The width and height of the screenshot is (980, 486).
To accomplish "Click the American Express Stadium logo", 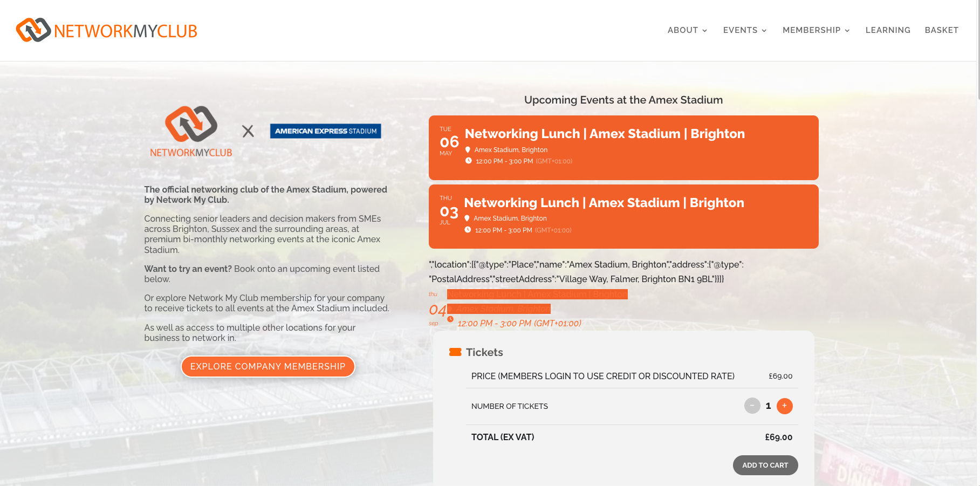I will pos(325,131).
